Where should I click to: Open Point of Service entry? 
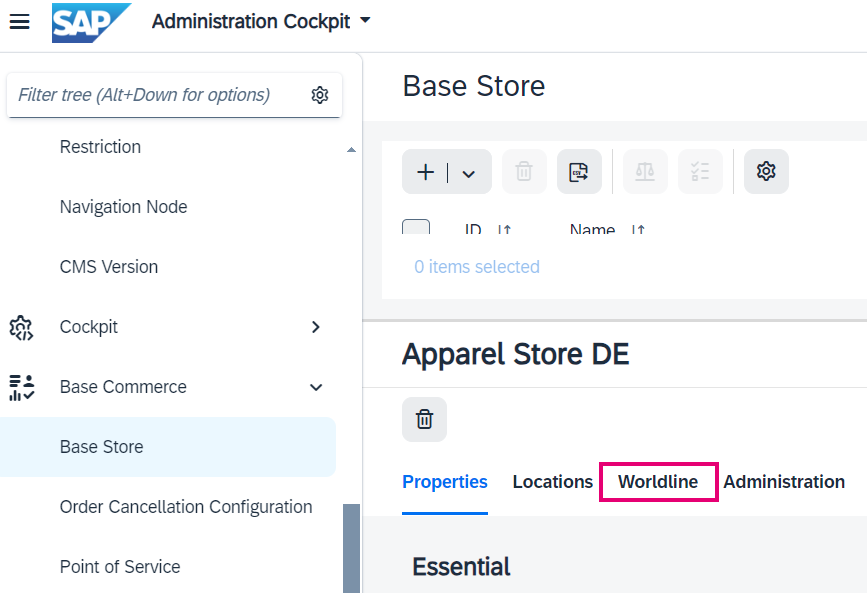point(120,567)
